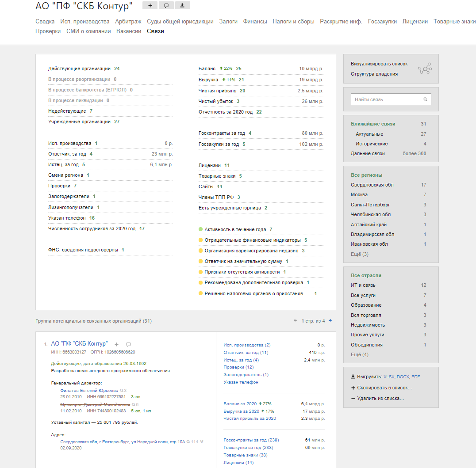Screen dimensions: 476x468
Task: Switch to the Госзакупки tab
Action: tap(382, 21)
